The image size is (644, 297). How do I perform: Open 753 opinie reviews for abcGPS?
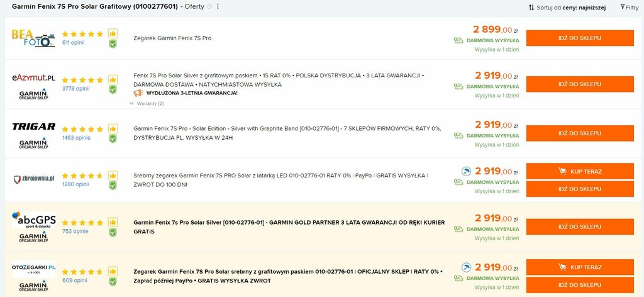pos(75,232)
